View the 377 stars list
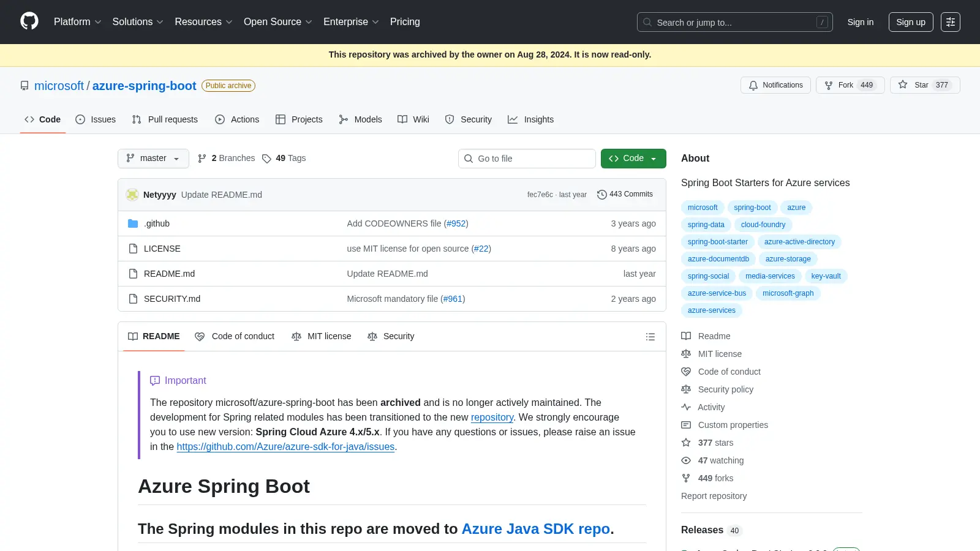The width and height of the screenshot is (980, 551). click(707, 443)
